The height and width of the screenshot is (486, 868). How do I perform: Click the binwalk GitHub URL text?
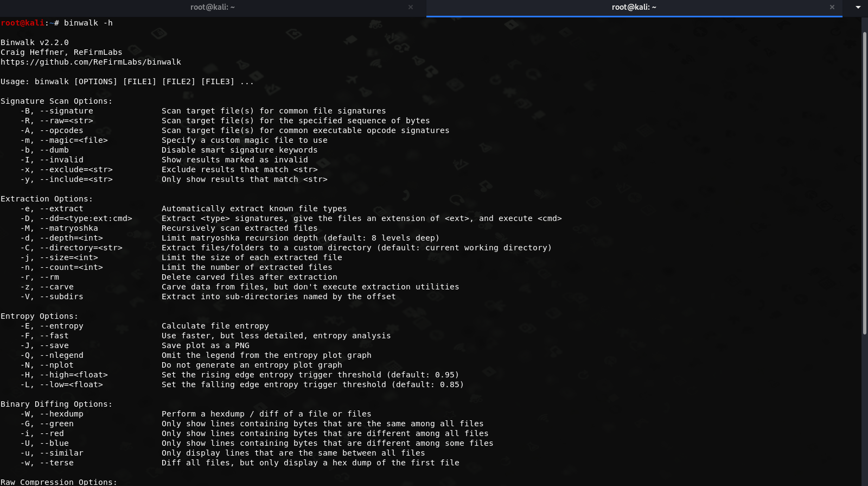91,62
